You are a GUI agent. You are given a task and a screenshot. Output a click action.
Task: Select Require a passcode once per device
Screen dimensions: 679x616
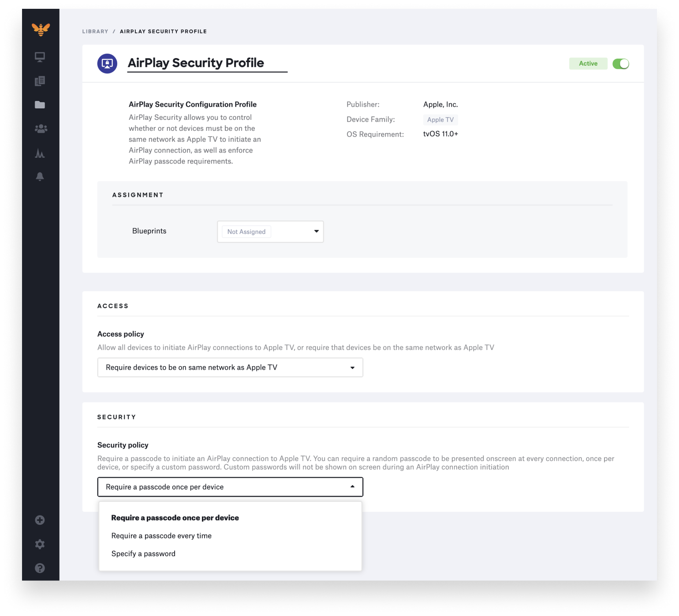coord(175,518)
